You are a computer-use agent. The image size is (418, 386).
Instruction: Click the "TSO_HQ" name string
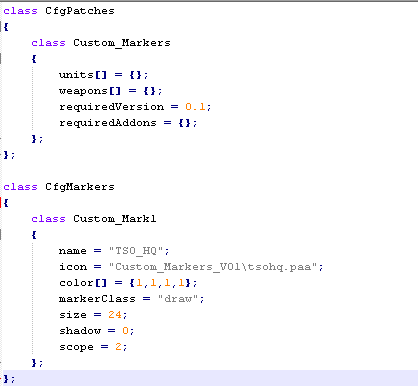point(136,251)
